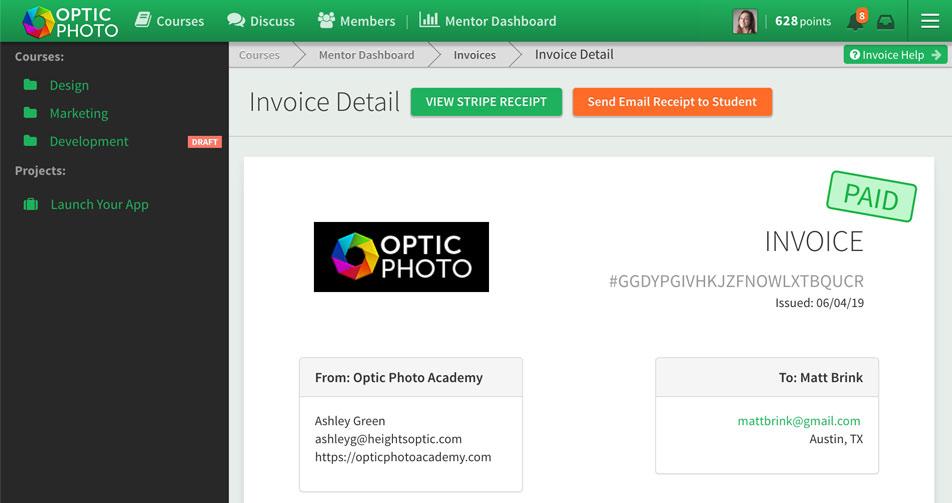952x503 pixels.
Task: Open Members in the top navigation
Action: click(x=367, y=21)
